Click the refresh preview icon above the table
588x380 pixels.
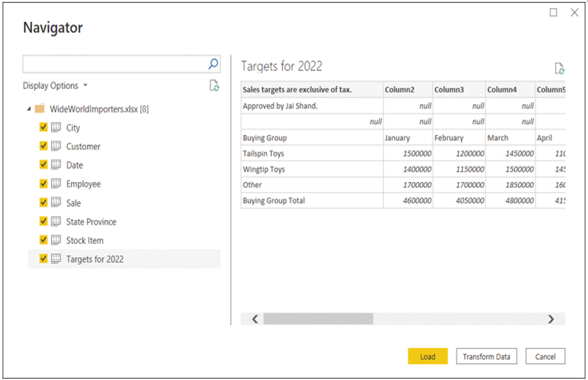pos(560,68)
